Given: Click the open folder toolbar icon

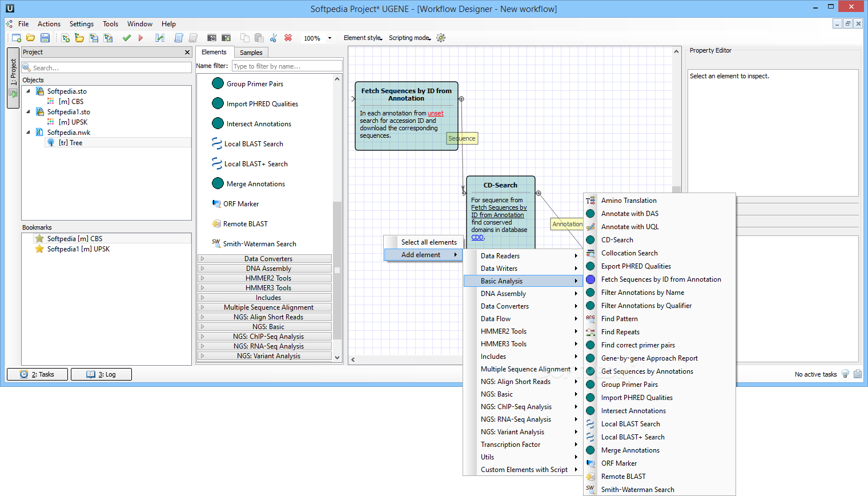Looking at the screenshot, I should 31,38.
